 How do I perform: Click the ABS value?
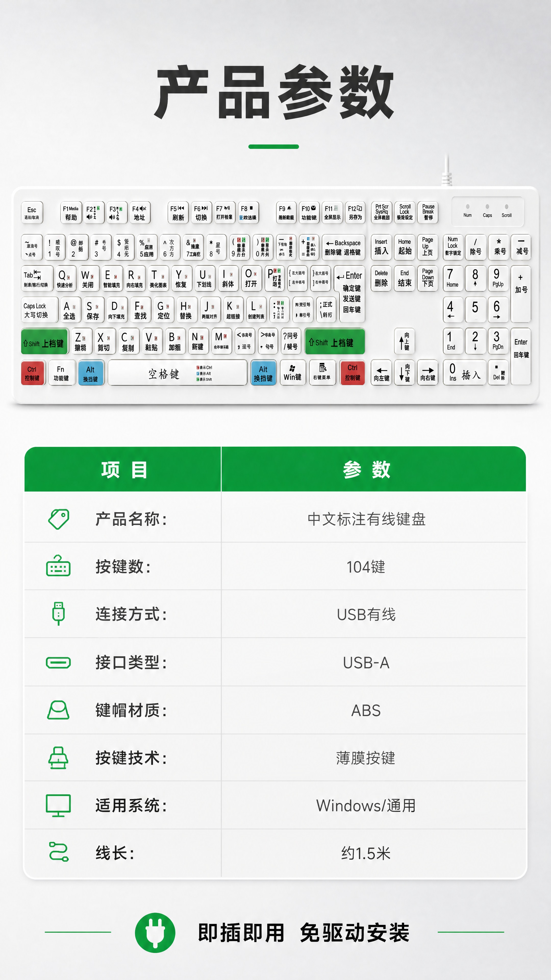click(366, 710)
